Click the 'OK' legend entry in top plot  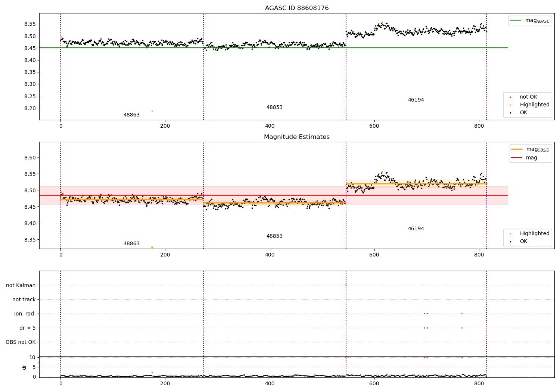tap(519, 113)
